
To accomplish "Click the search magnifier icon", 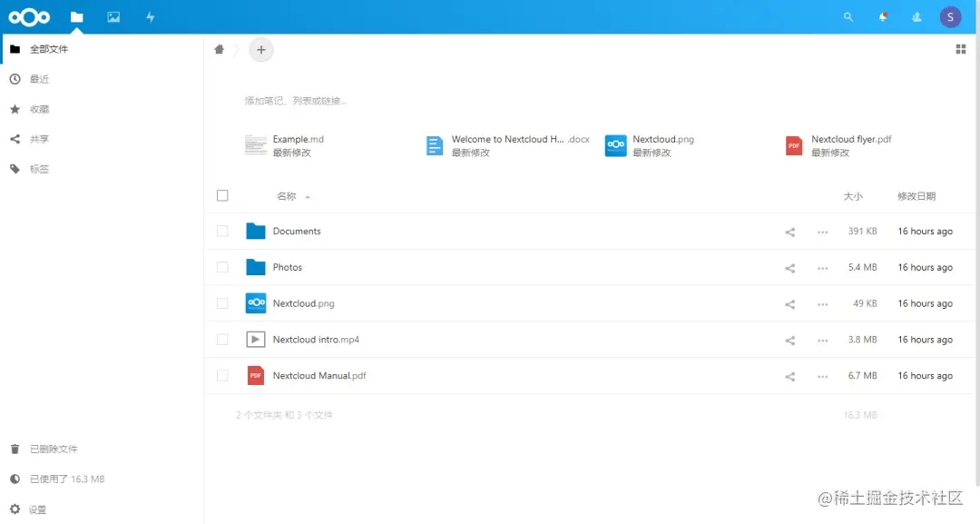I will [848, 17].
